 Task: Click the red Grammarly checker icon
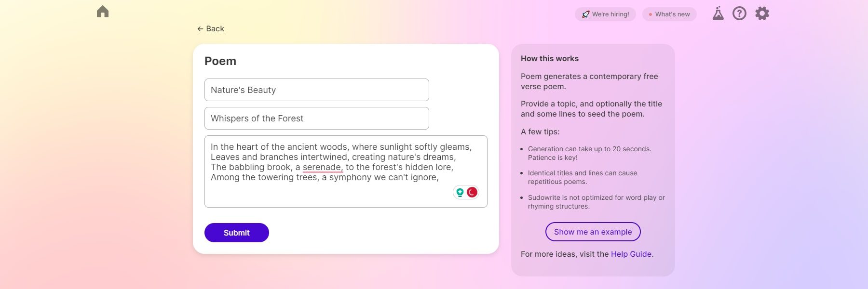click(x=471, y=192)
